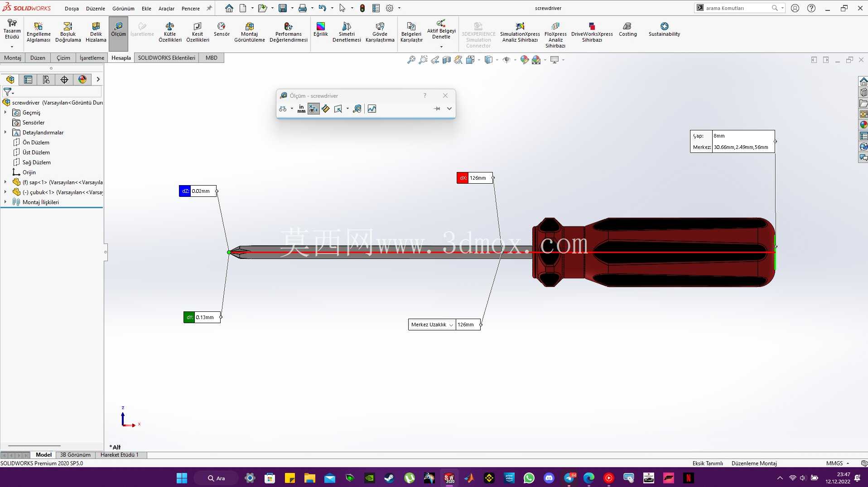Launch SimulationXpress Analiz Sihirbazı
The height and width of the screenshot is (487, 868).
point(520,32)
